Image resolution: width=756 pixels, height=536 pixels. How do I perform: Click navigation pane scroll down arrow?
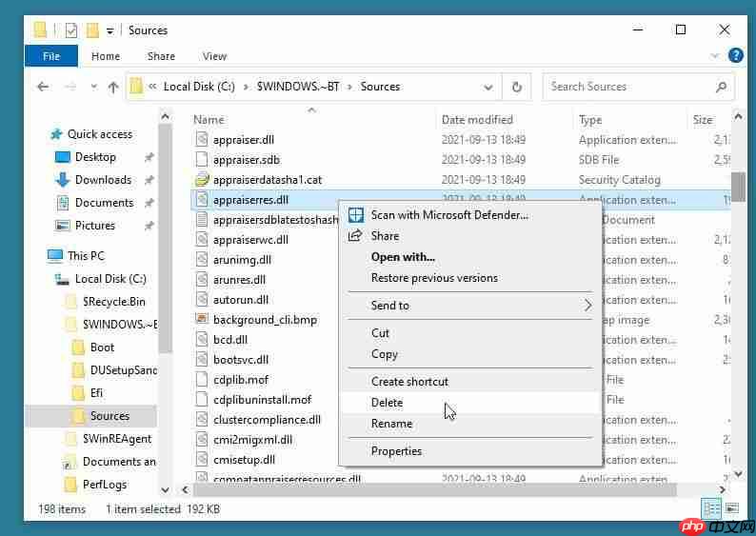[x=165, y=489]
